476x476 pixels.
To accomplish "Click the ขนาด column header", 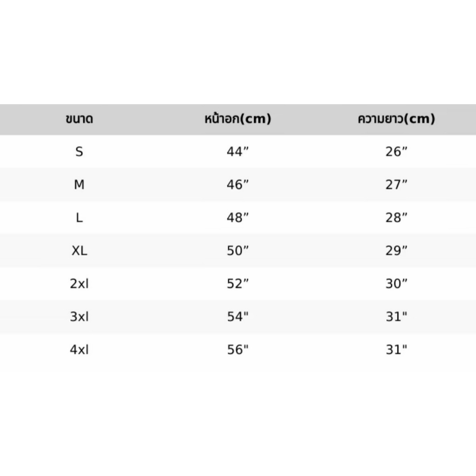I will (79, 119).
